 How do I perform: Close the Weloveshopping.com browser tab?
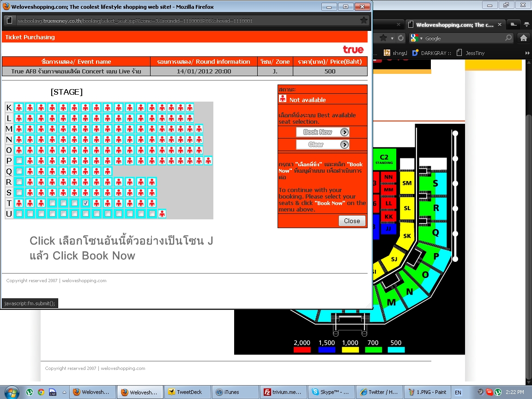click(x=499, y=24)
